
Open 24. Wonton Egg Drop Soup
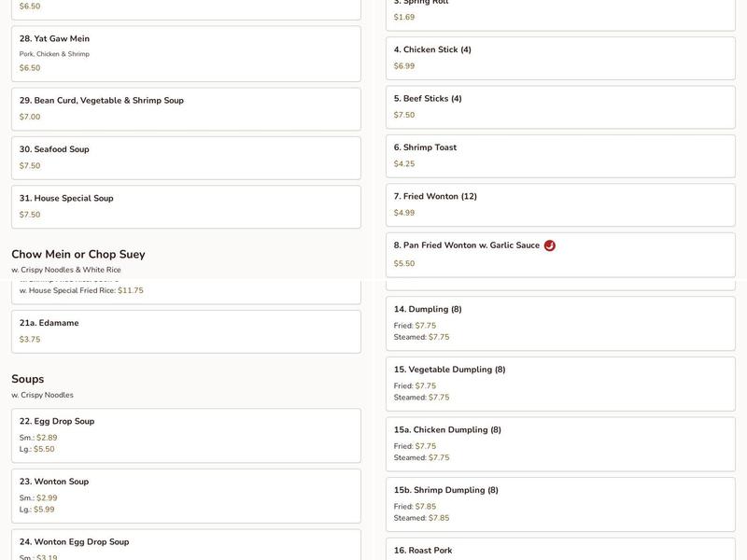pos(186,545)
